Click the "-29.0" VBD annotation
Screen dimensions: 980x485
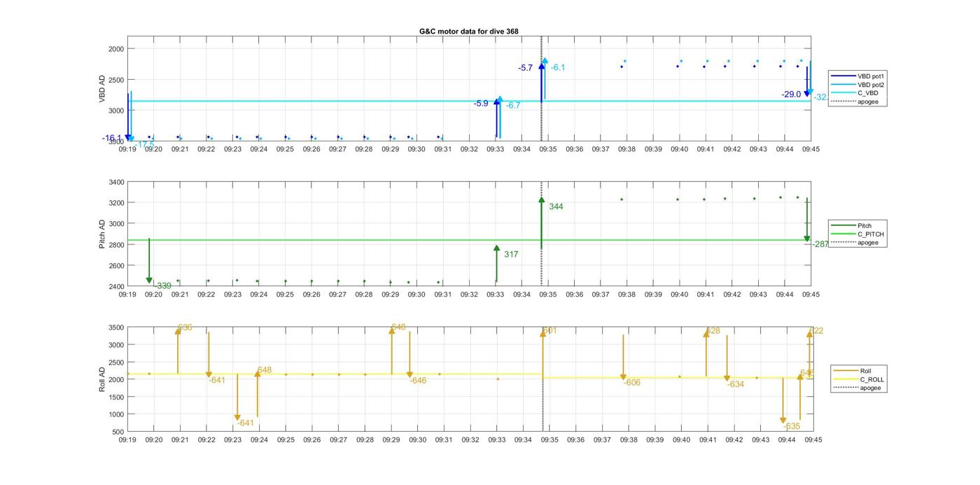791,94
